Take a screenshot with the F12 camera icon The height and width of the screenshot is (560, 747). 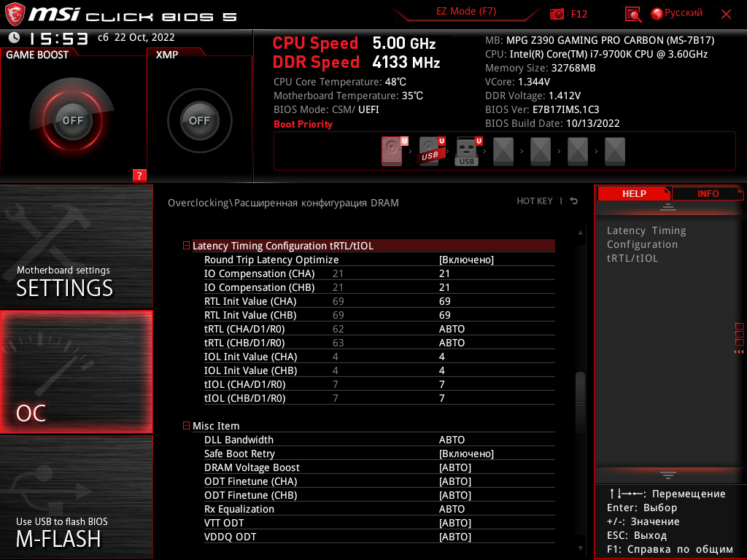pyautogui.click(x=557, y=14)
